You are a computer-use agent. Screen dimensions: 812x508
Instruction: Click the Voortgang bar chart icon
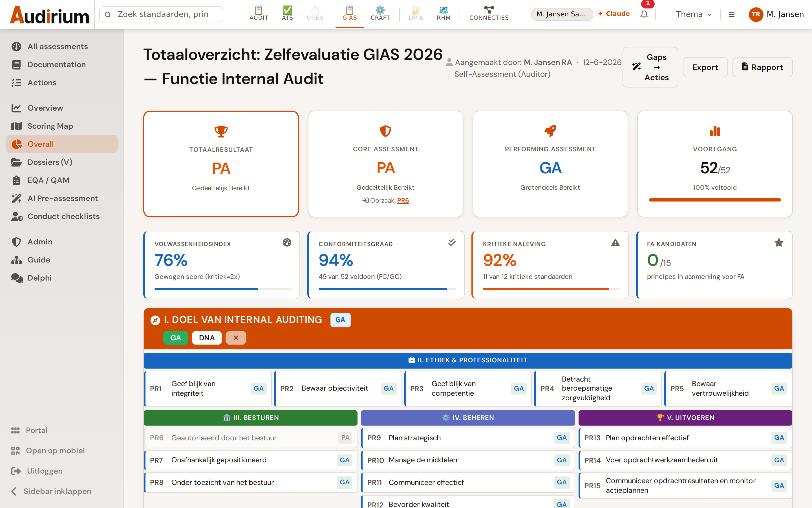click(x=715, y=131)
